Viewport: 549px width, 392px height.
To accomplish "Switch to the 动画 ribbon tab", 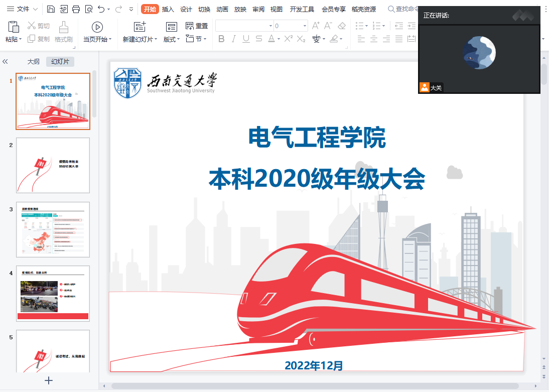I will (222, 9).
